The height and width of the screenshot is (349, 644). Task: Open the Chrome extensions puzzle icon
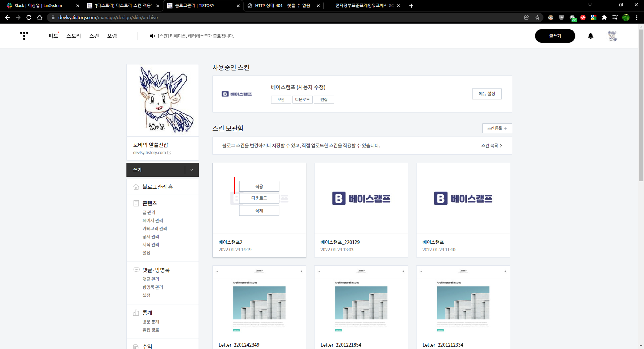point(604,18)
